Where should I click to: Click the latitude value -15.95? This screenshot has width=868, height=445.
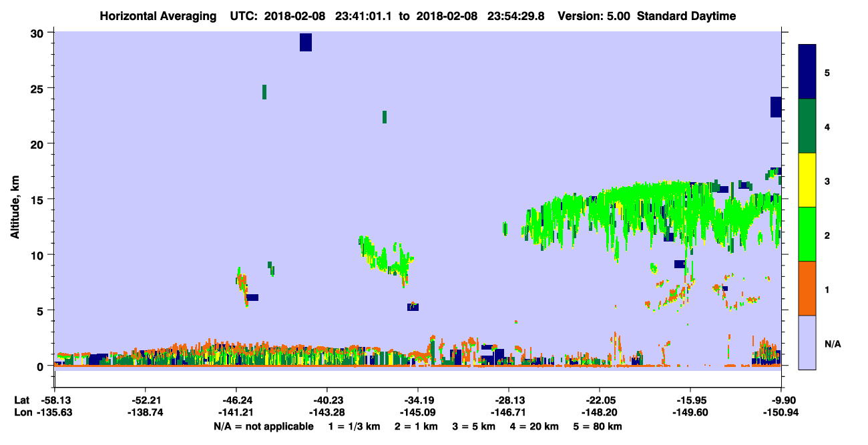(690, 400)
